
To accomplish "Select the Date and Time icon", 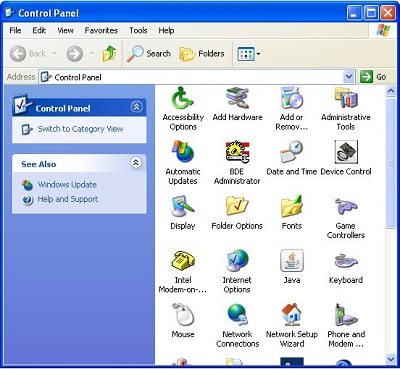I will [291, 152].
